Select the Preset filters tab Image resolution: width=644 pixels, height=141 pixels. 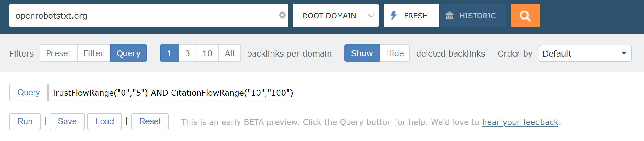pos(58,53)
